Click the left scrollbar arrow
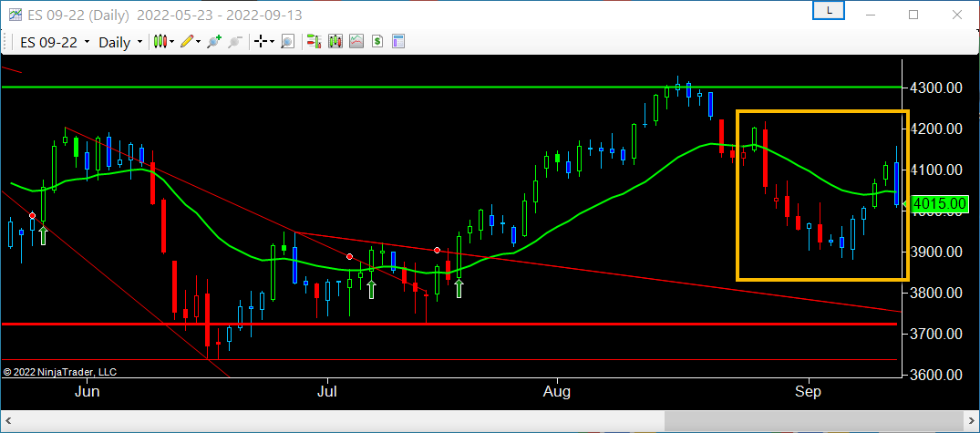Viewport: 980px width, 433px height. (7, 421)
